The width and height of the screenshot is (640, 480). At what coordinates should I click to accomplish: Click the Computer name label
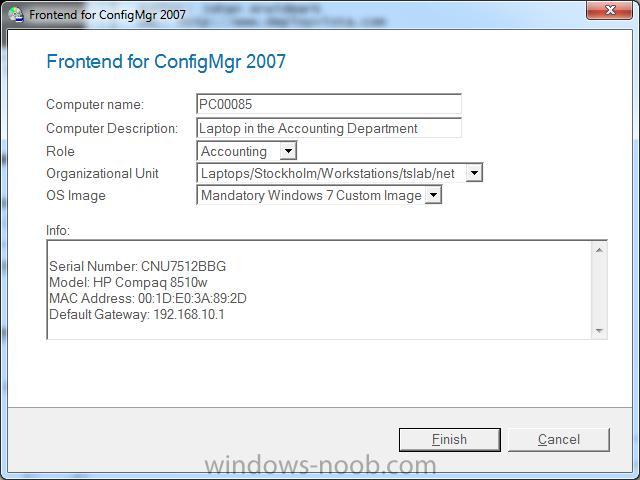point(95,104)
